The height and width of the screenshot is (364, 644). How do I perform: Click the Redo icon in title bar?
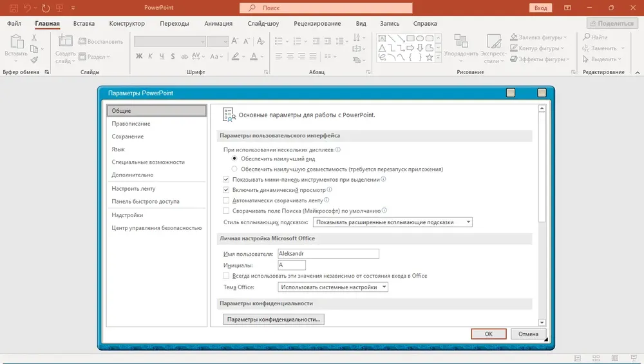[46, 8]
